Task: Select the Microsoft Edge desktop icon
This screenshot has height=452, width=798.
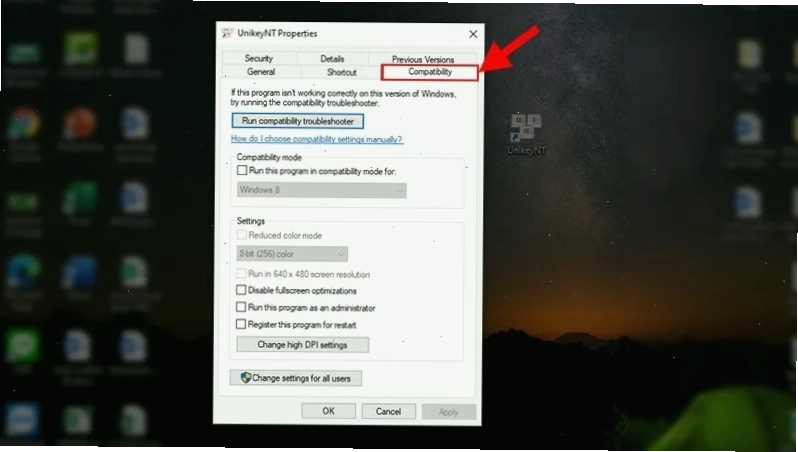Action: pyautogui.click(x=23, y=272)
